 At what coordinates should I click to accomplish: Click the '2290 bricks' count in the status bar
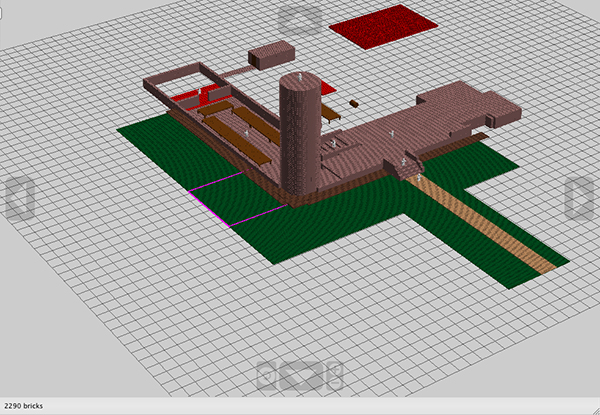point(24,406)
